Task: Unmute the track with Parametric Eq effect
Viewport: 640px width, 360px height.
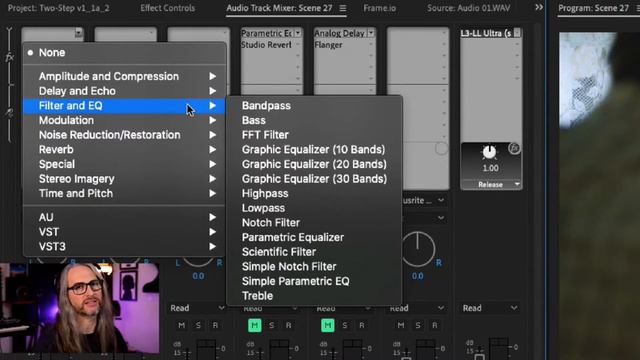Action: (255, 325)
